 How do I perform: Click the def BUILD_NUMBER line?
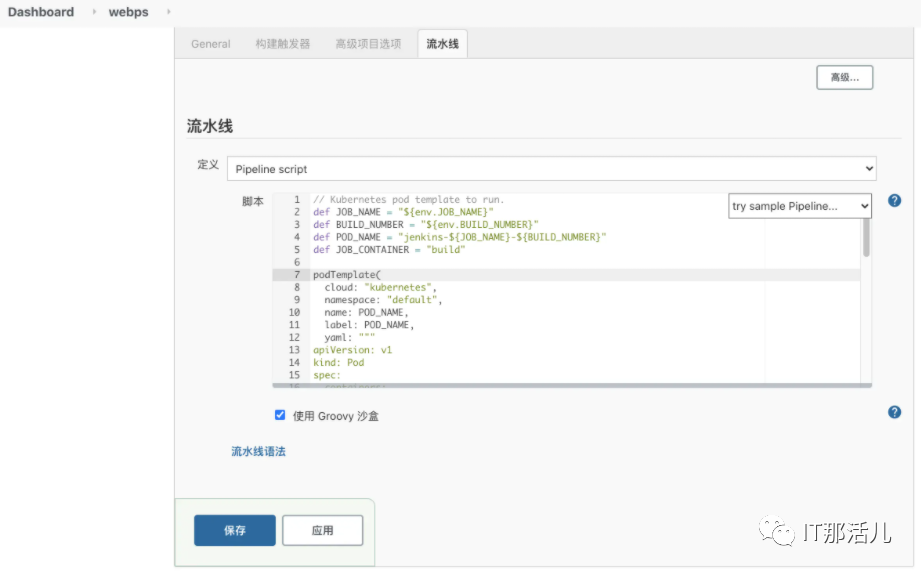tap(425, 225)
